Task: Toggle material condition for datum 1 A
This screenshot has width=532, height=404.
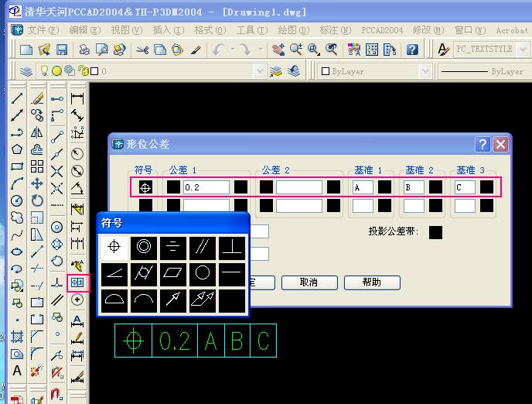Action: pos(385,187)
